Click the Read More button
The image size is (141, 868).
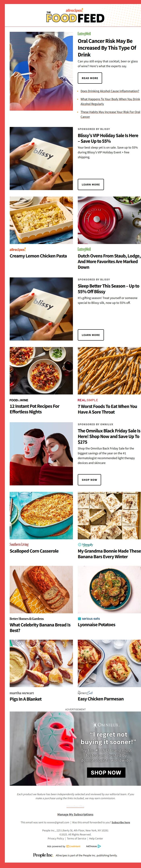click(x=90, y=78)
